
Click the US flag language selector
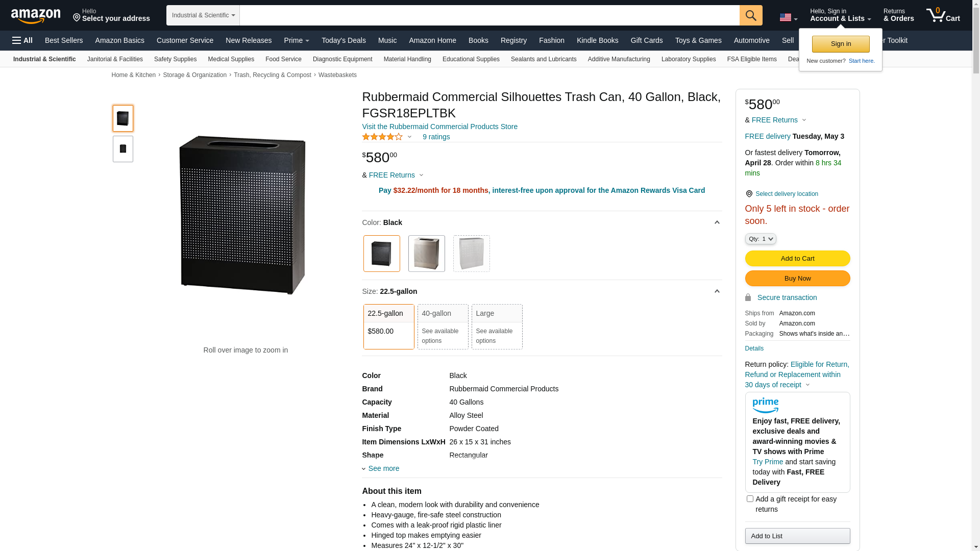788,17
